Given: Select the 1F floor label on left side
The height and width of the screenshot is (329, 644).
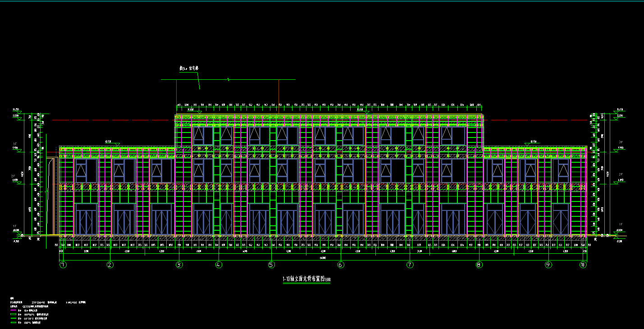Looking at the screenshot, I should click(x=14, y=226).
